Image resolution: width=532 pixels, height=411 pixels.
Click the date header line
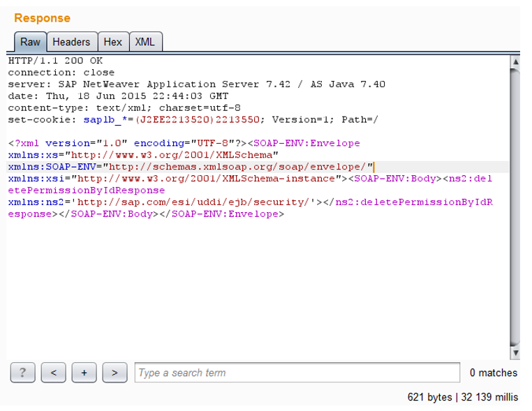(x=118, y=96)
